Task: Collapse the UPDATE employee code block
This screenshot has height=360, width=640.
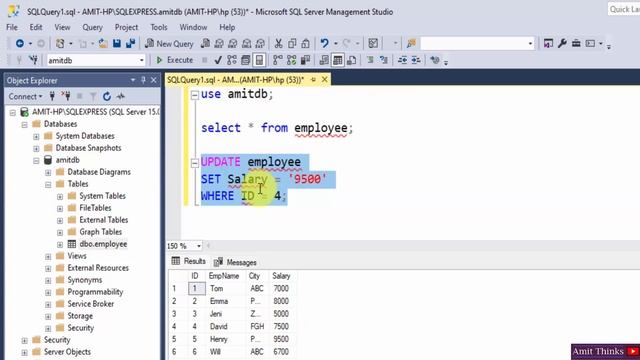Action: tap(195, 163)
